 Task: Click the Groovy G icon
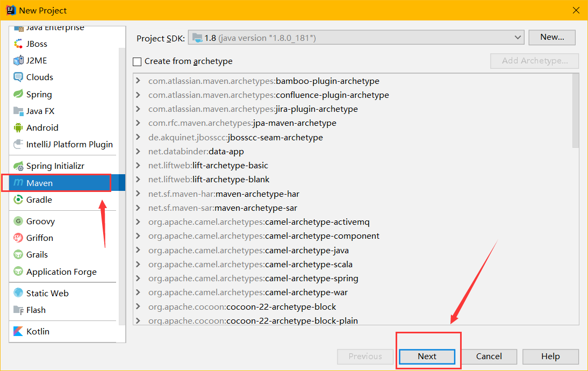pos(18,221)
